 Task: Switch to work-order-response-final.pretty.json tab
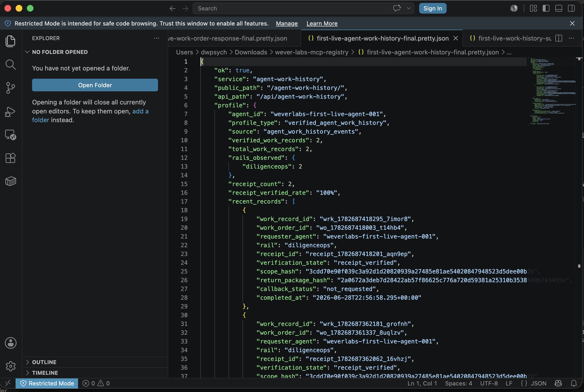(x=234, y=38)
